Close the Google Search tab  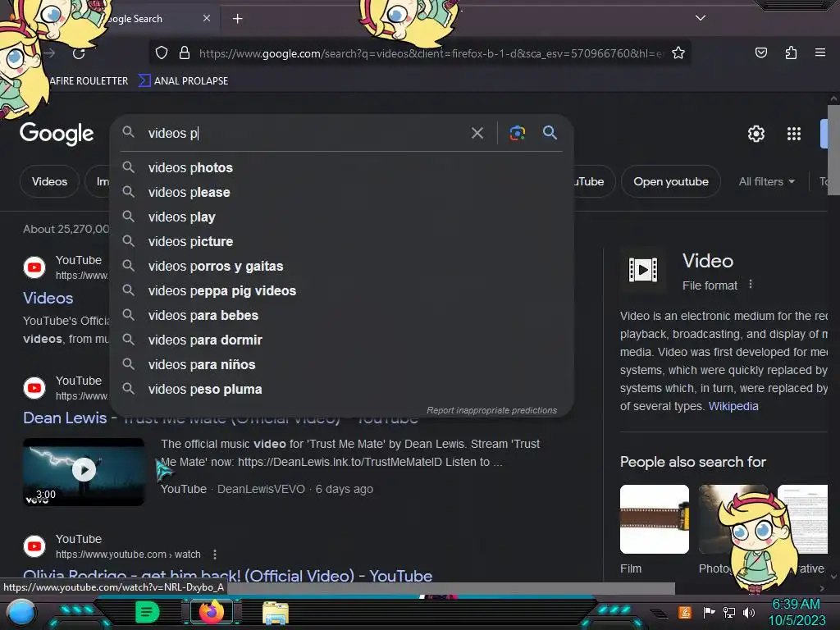[207, 18]
